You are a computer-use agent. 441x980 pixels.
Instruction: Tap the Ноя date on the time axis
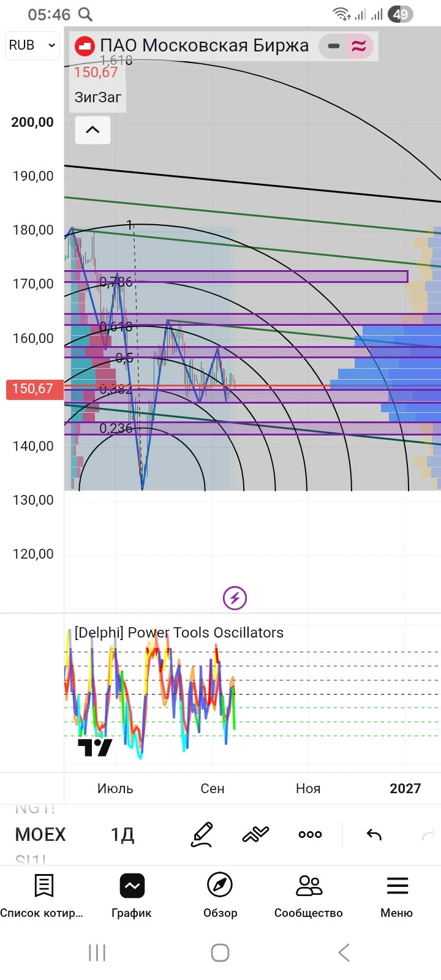click(x=308, y=788)
